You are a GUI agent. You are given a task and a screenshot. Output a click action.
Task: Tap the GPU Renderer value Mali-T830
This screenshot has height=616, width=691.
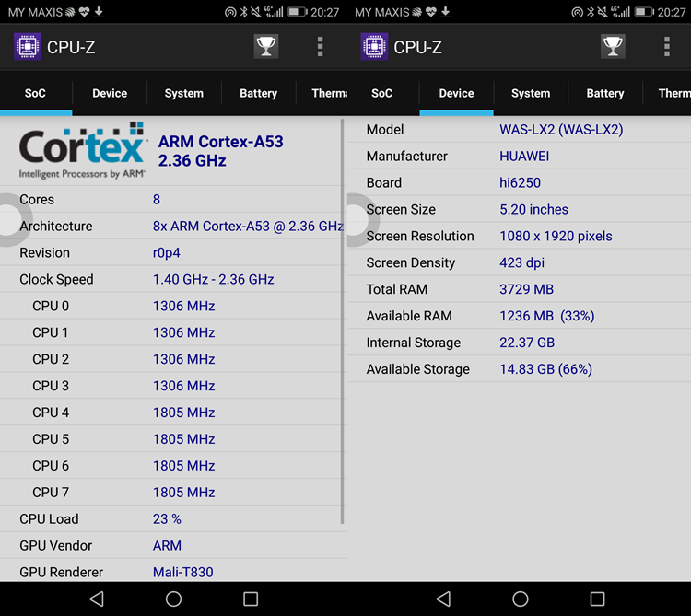[183, 572]
